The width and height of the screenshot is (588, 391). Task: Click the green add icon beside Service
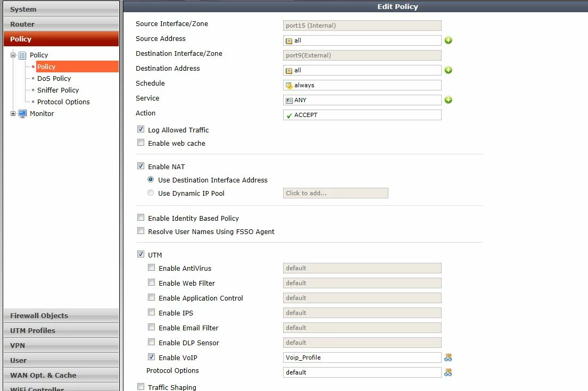coord(448,99)
